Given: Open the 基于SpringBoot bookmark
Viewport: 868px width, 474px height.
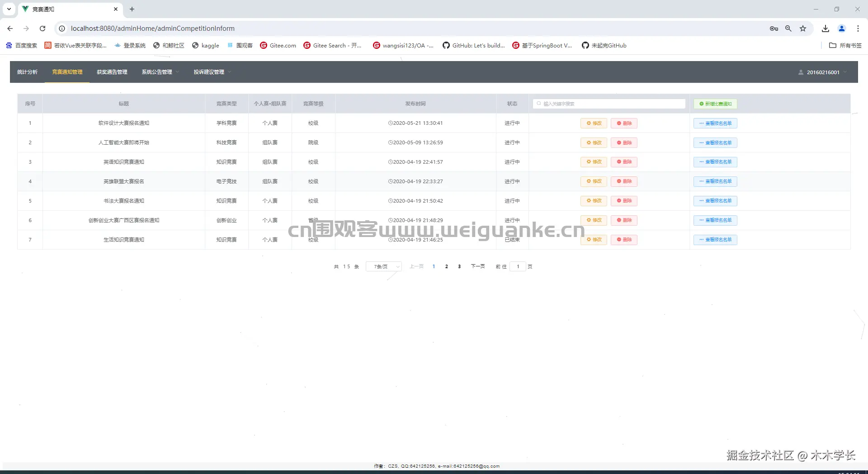Looking at the screenshot, I should pos(542,45).
